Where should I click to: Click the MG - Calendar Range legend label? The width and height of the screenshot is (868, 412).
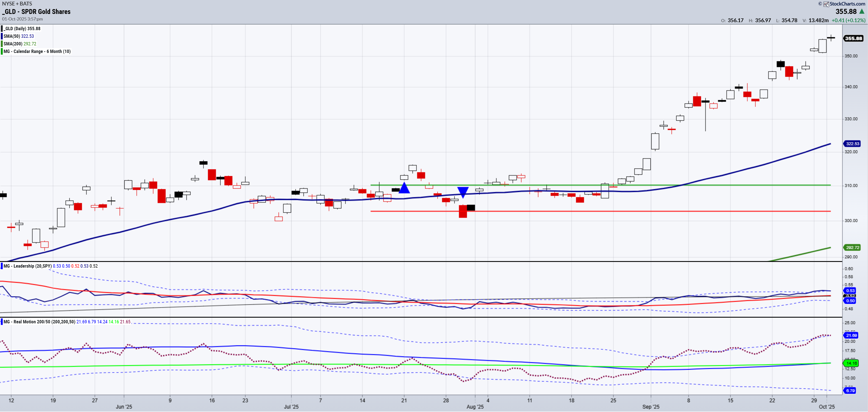(37, 51)
